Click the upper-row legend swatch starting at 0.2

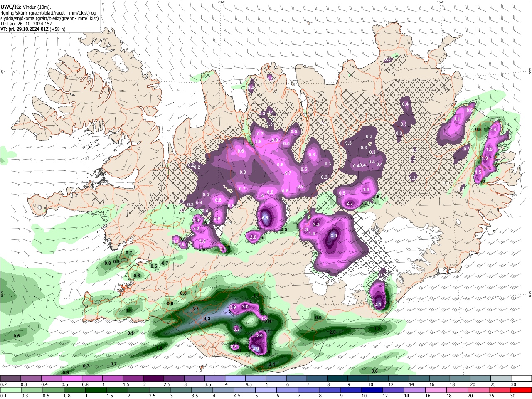[10, 378]
